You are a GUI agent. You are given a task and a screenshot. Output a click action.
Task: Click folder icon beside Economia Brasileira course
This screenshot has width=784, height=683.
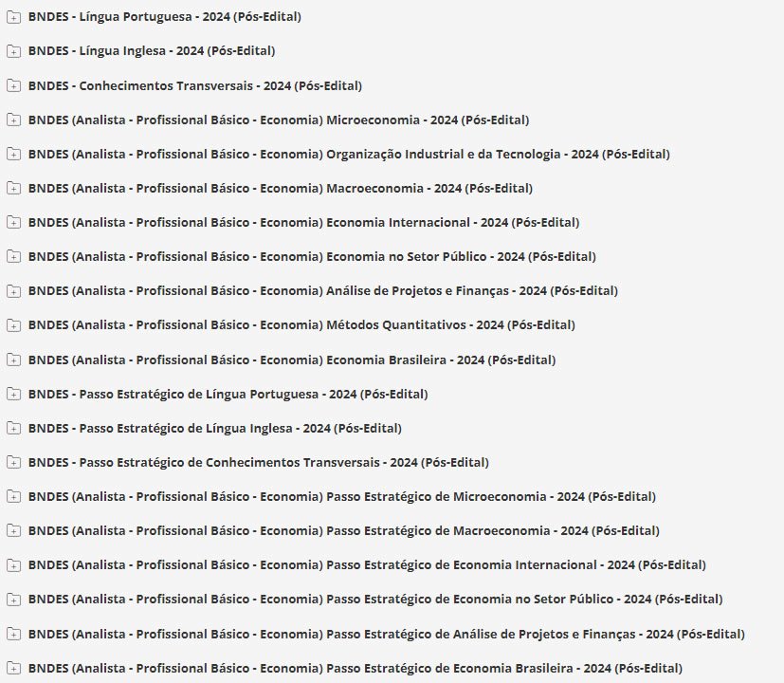13,360
